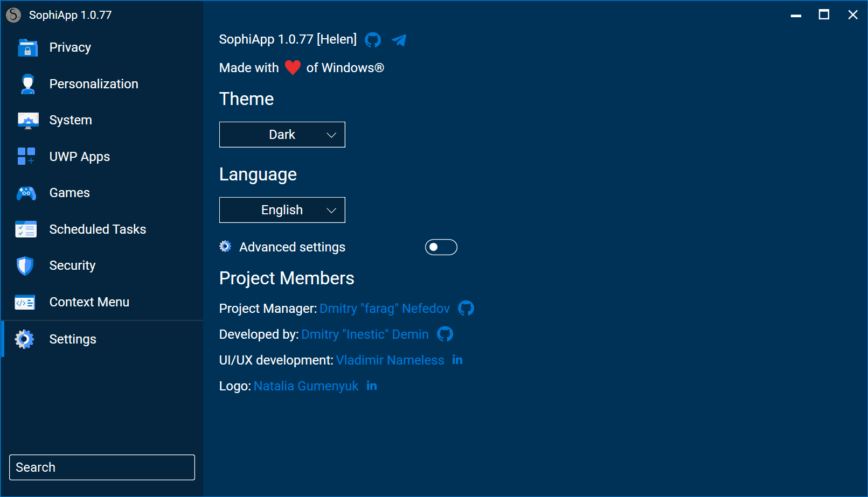Open Dmitry "farag" Nefedov link
Viewport: 868px width, 497px height.
coord(385,309)
